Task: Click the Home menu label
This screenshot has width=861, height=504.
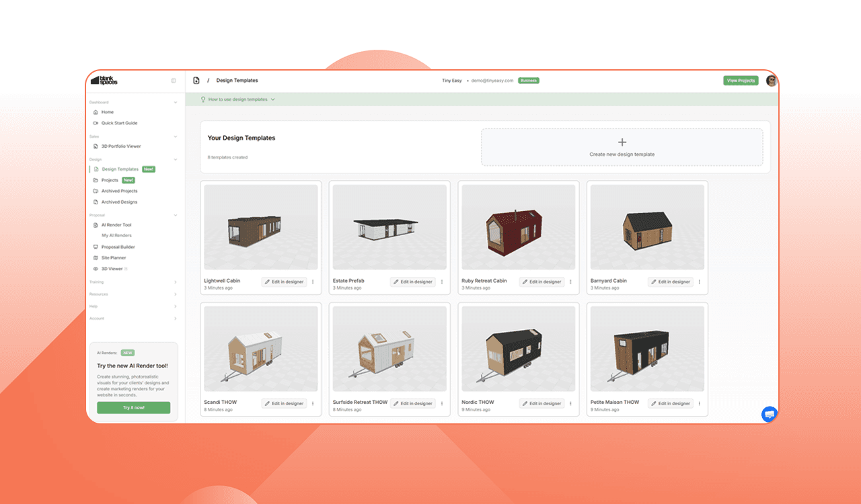Action: tap(108, 112)
